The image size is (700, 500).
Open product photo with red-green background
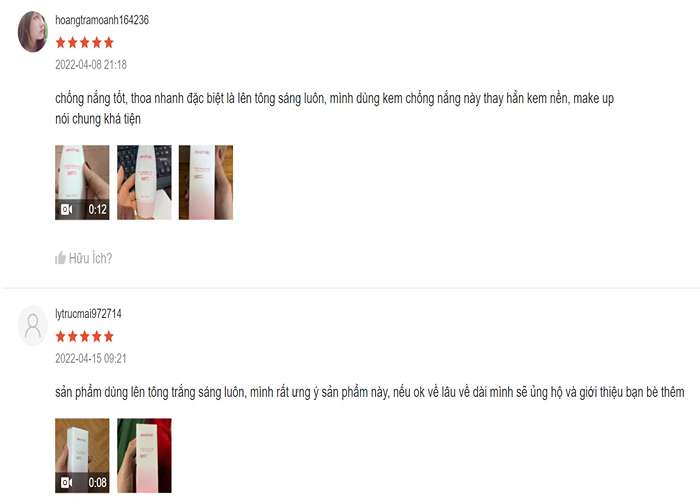144,456
